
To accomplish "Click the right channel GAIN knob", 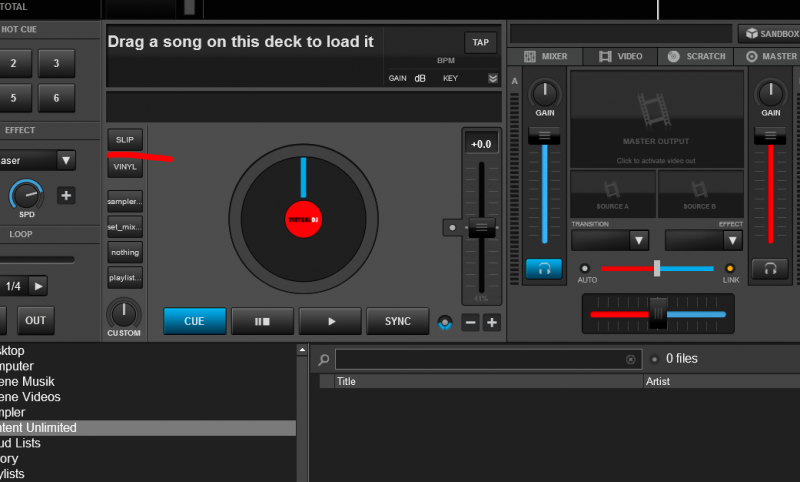I will (770, 93).
